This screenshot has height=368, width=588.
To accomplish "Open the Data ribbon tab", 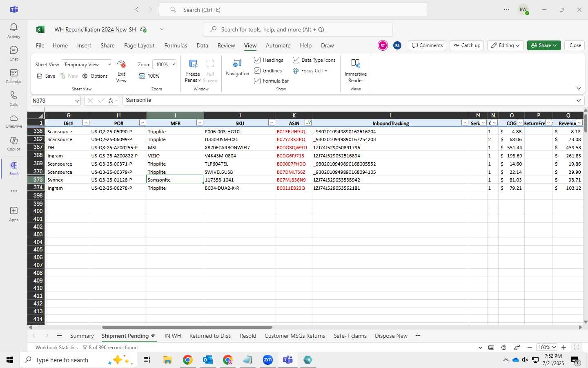I will point(202,45).
